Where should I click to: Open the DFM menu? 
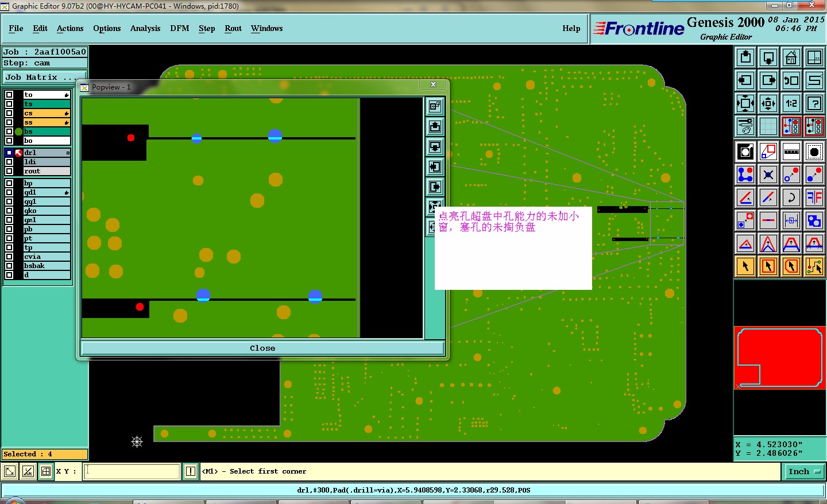coord(180,28)
